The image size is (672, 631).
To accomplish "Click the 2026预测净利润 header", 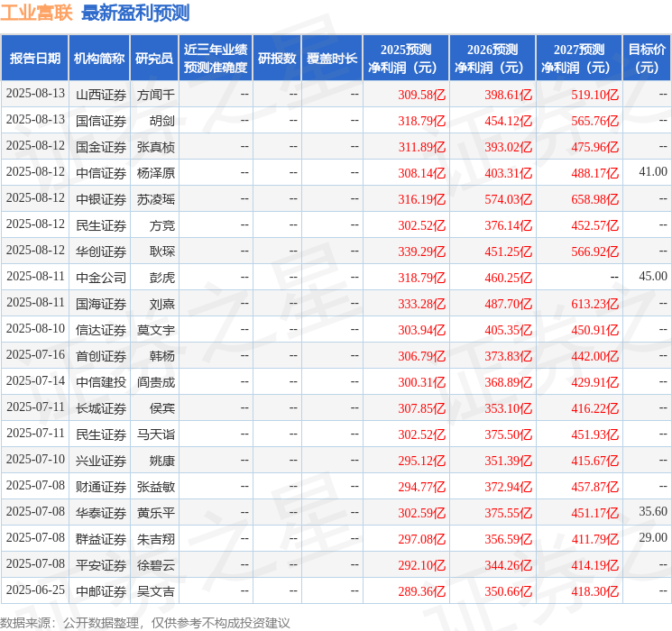I will coord(492,59).
